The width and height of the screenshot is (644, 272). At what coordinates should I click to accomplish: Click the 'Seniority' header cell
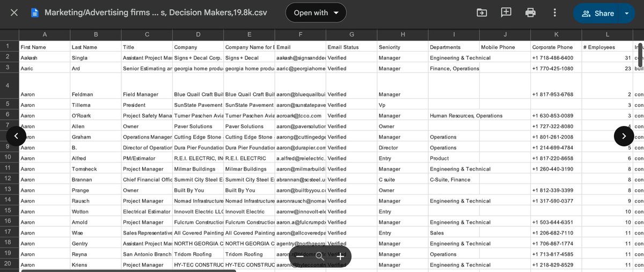tap(402, 47)
